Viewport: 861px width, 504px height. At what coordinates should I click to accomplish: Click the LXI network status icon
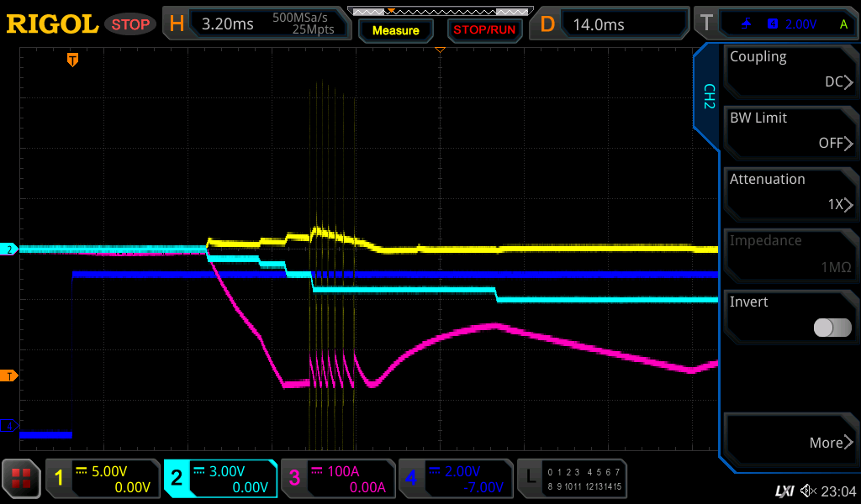coord(784,491)
